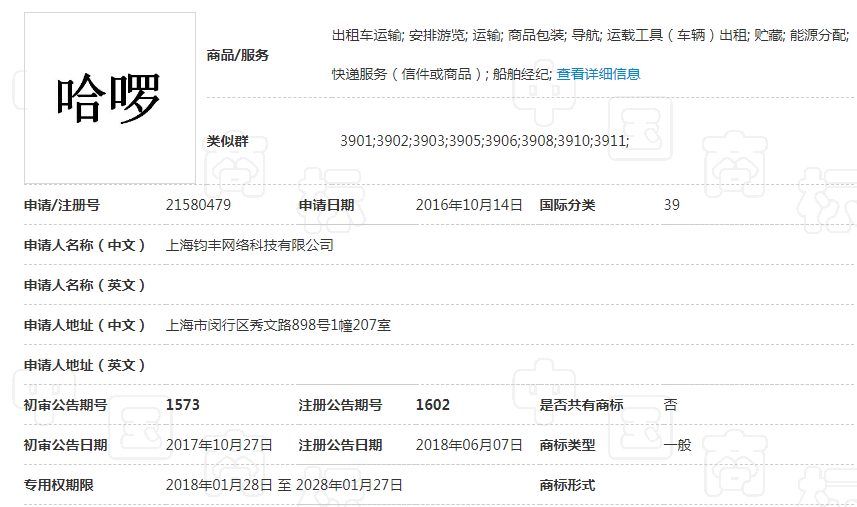Click the 申请日期 label
The image size is (857, 507).
click(326, 205)
